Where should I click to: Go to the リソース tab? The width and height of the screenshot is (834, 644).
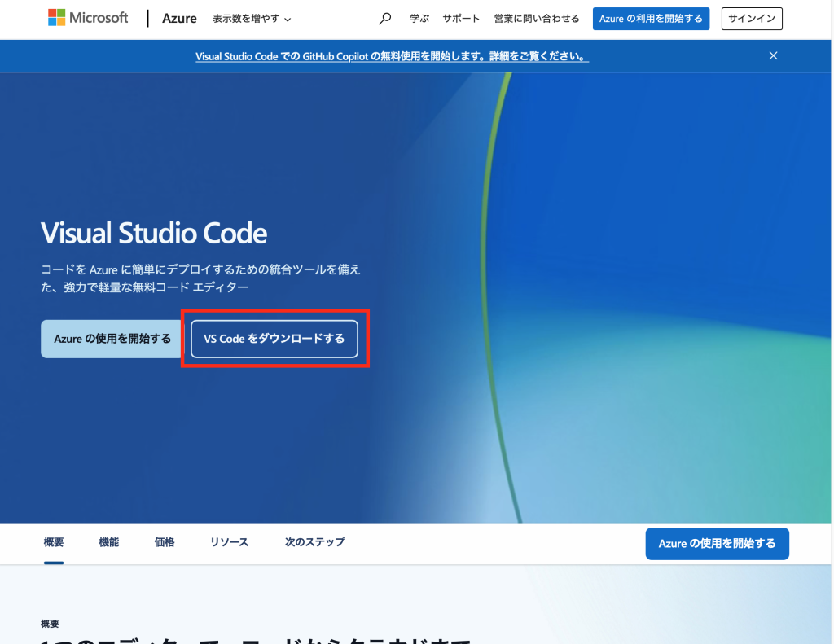pos(229,542)
